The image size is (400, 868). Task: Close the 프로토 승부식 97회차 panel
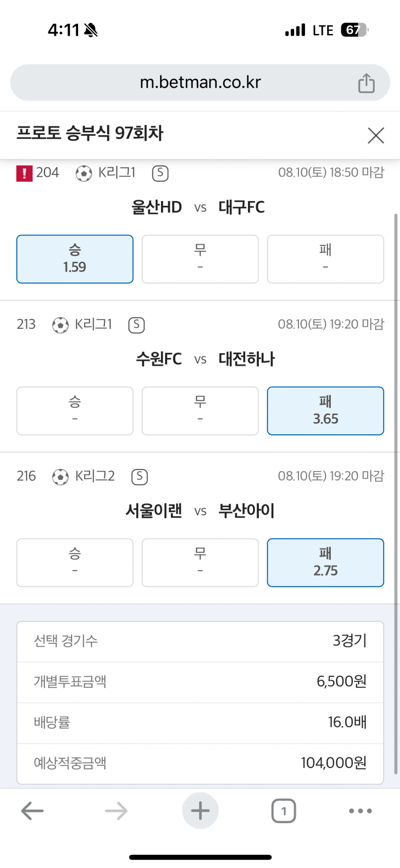[x=376, y=135]
